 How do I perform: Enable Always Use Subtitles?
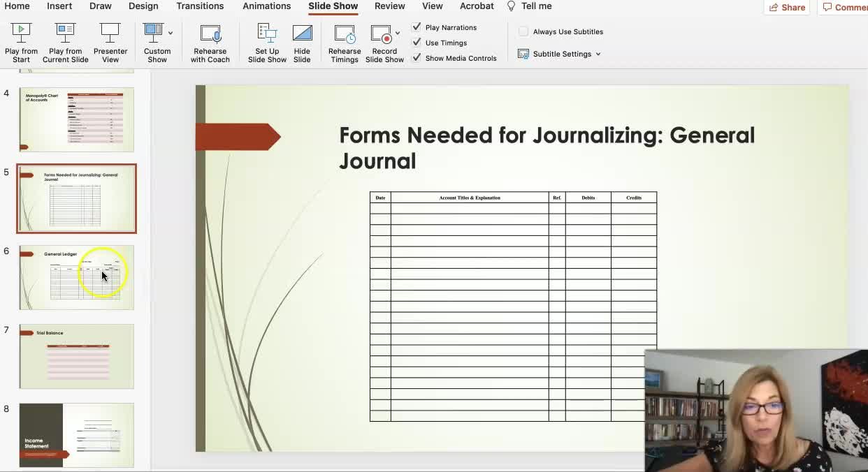pos(523,31)
